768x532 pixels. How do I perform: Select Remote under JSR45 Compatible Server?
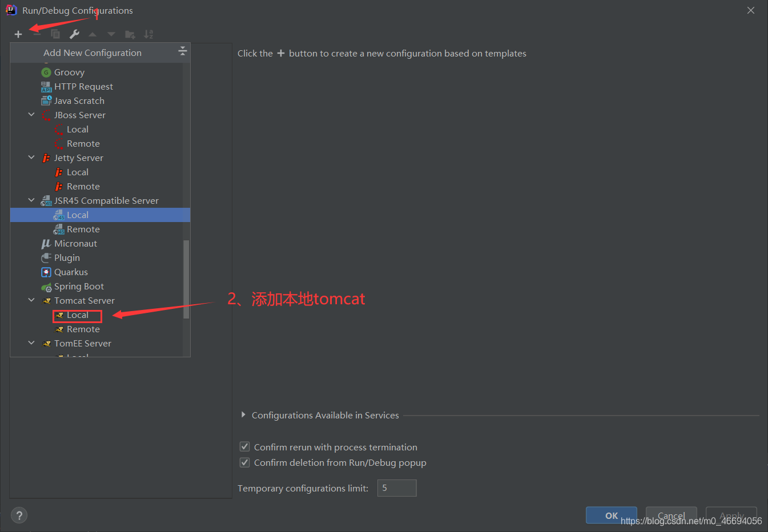[x=83, y=229]
